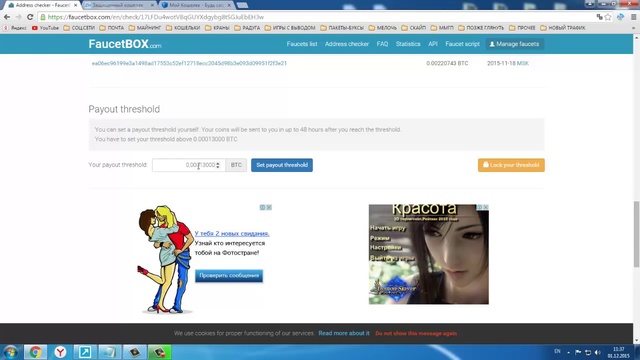Switch to the Мой Кошелек tab
Screen dimensions: 640x360
pos(196,5)
